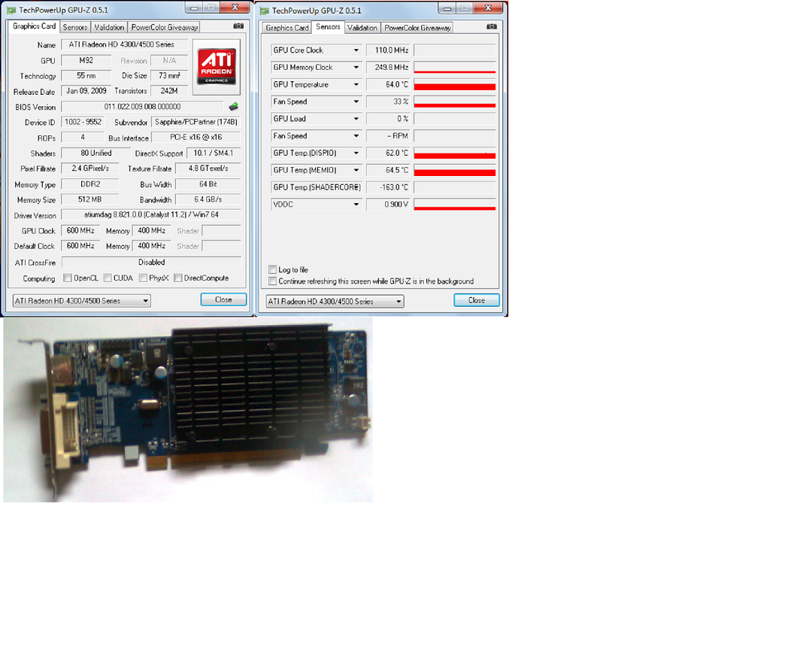The height and width of the screenshot is (650, 812).
Task: Click the GPU Memory Clock graph bar
Action: click(455, 68)
